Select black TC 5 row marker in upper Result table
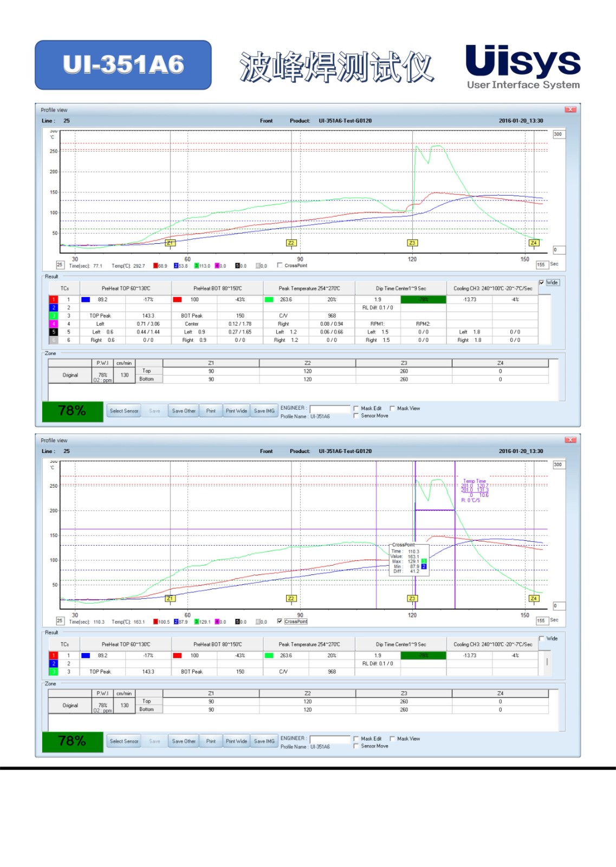Screen dimensions: 616x867 (54, 332)
